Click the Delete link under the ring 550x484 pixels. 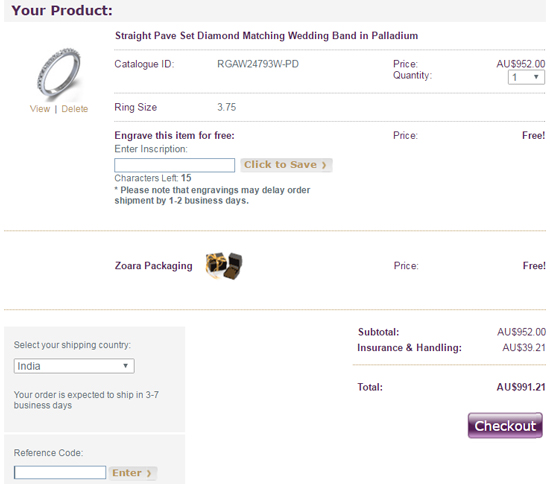(75, 109)
